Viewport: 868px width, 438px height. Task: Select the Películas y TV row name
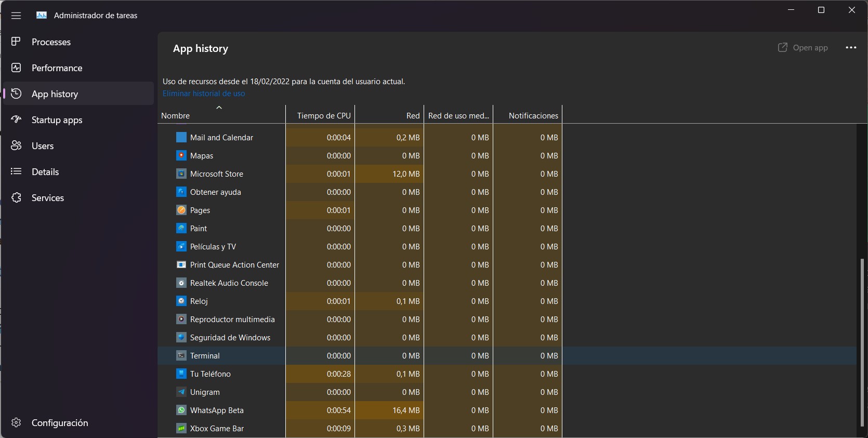click(213, 247)
